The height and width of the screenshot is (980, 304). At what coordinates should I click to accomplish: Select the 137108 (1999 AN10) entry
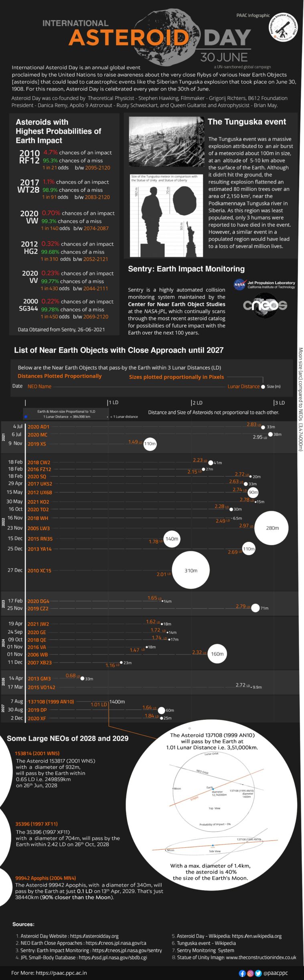point(51,701)
